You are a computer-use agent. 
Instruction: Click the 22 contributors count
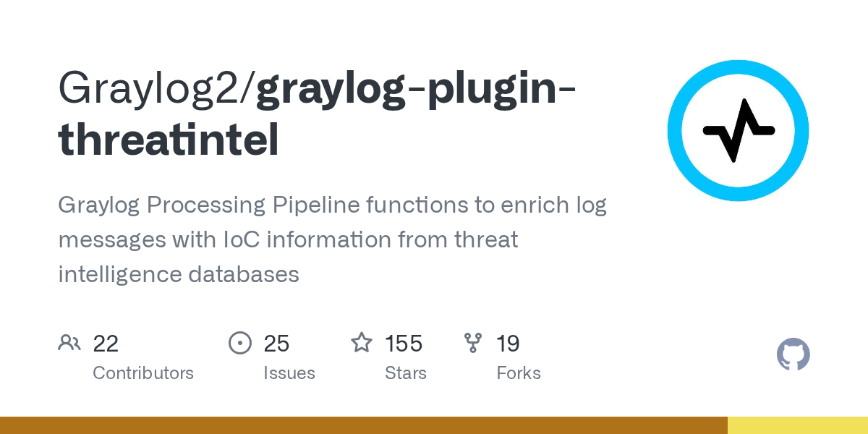coord(106,344)
